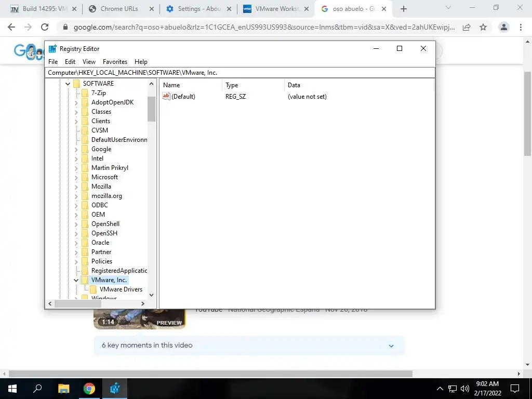532x399 pixels.
Task: Select the 7-Zip folder icon
Action: [85, 93]
